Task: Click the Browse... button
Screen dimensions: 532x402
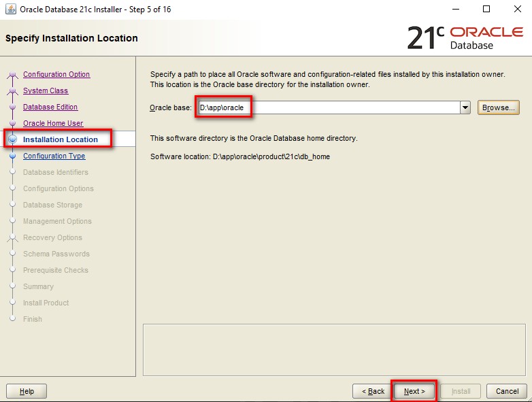Action: click(499, 107)
